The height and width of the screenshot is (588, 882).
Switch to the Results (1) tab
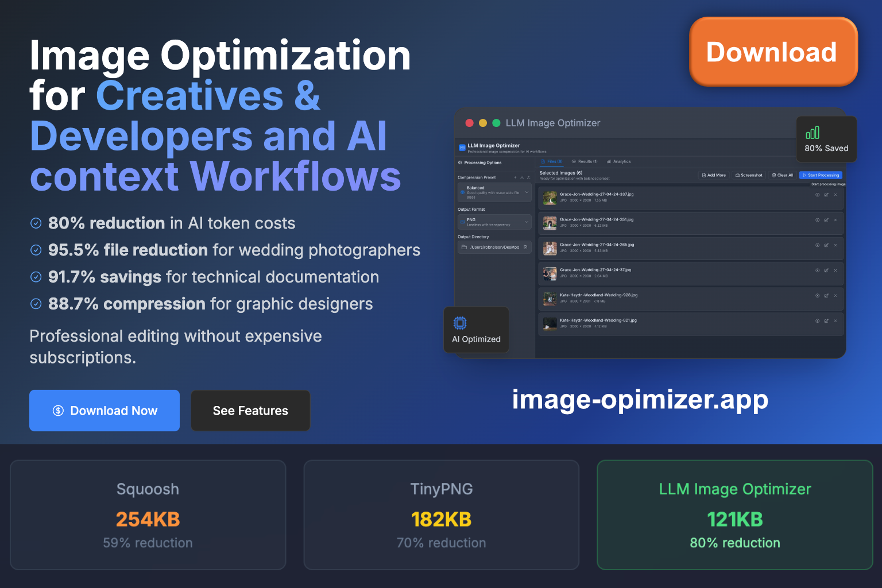[585, 162]
